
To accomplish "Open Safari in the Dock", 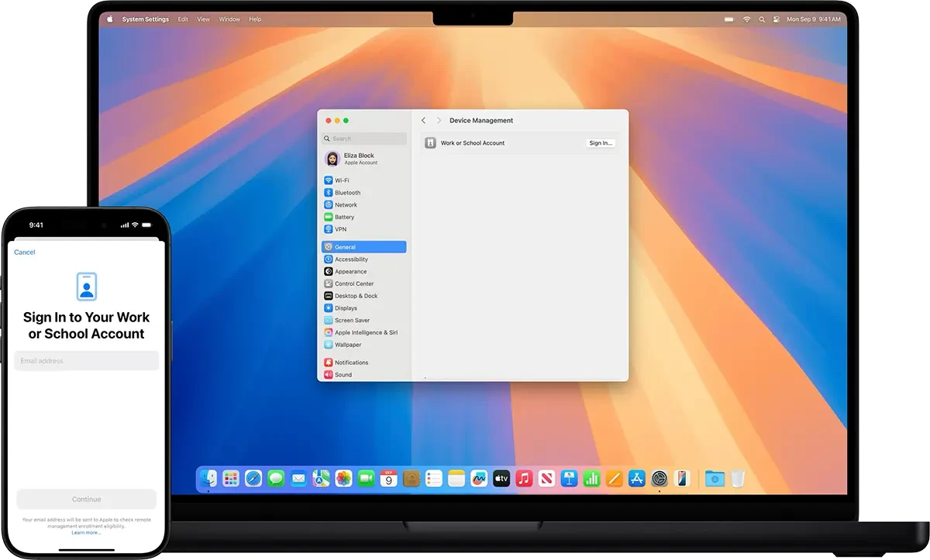I will pyautogui.click(x=253, y=479).
